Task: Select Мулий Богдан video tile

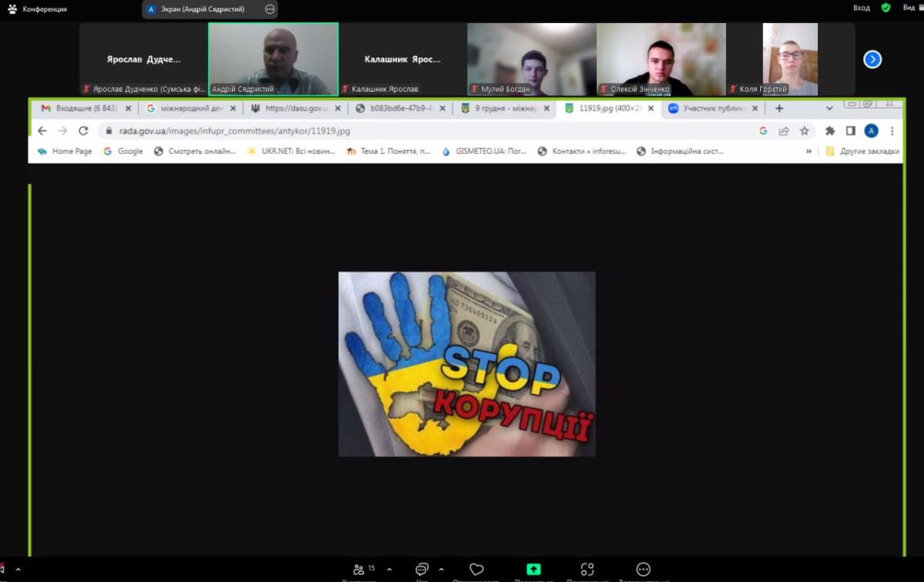Action: [531, 59]
